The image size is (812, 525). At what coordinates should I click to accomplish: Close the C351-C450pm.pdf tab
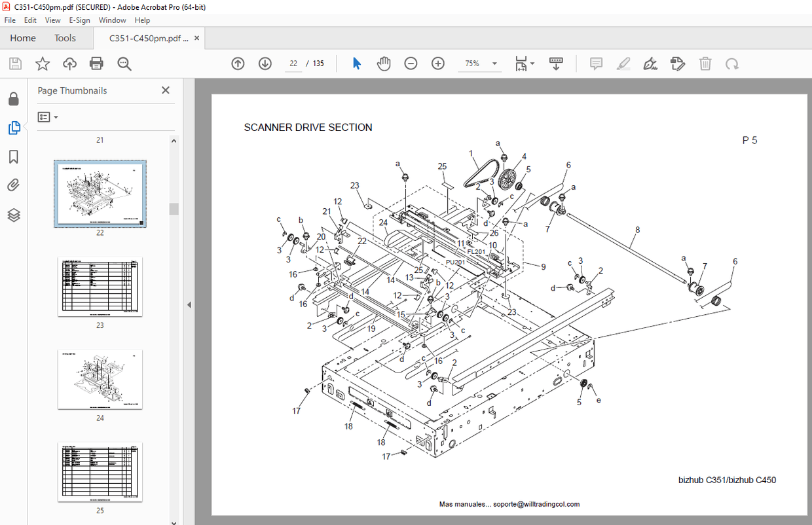[196, 38]
